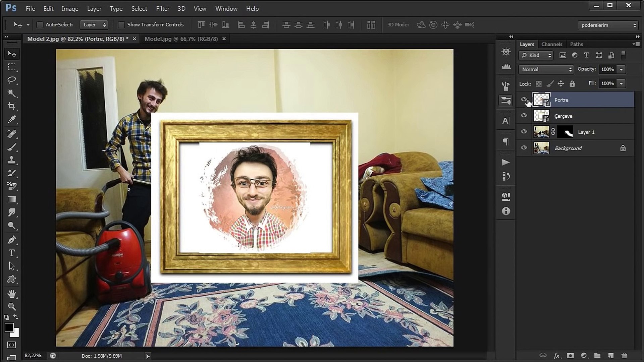Enable Show Transform Controls checkbox
Screen dimensions: 644x362
121,25
